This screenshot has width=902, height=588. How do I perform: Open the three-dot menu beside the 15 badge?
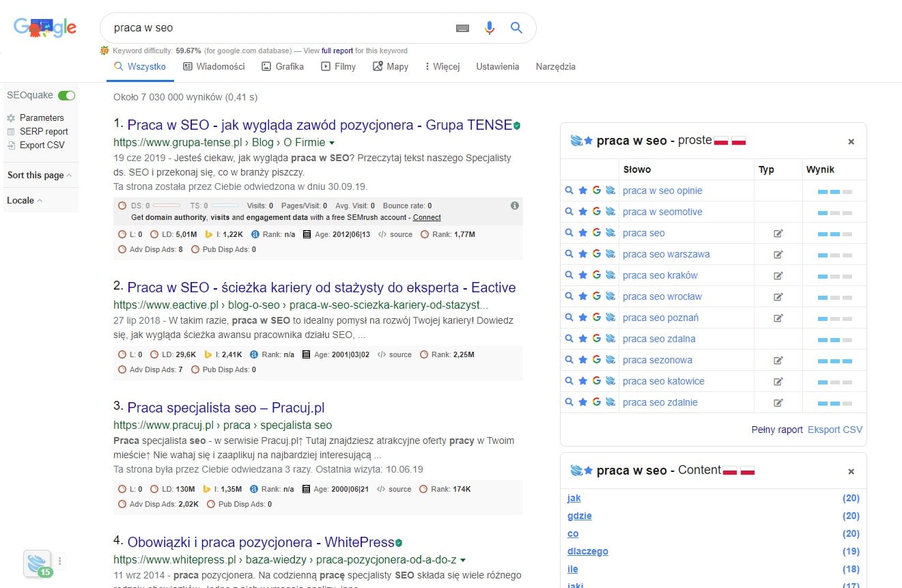click(60, 561)
